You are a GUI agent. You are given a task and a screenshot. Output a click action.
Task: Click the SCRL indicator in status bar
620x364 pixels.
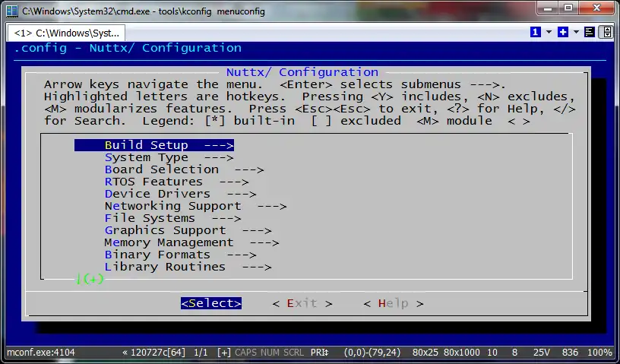tap(293, 352)
